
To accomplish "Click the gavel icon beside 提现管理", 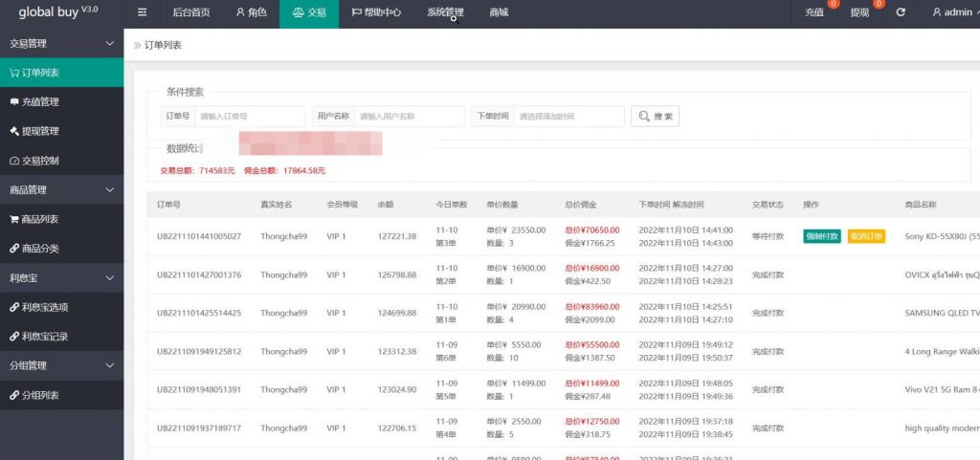I will pyautogui.click(x=14, y=131).
